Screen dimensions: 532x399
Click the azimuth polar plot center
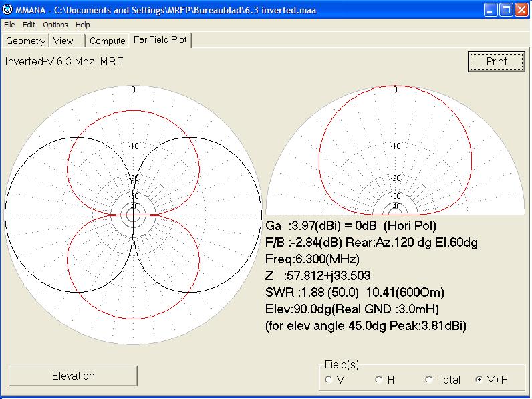(x=133, y=214)
